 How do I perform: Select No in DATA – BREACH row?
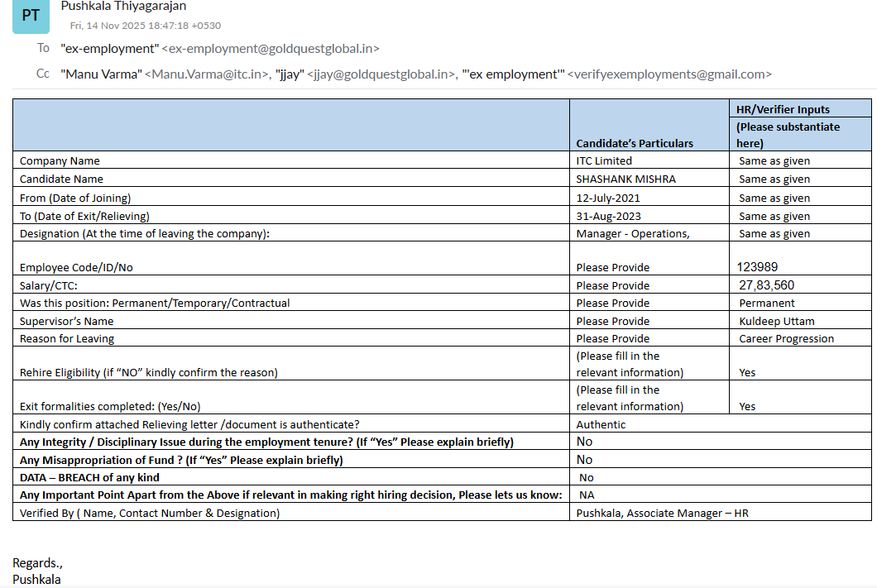click(586, 477)
